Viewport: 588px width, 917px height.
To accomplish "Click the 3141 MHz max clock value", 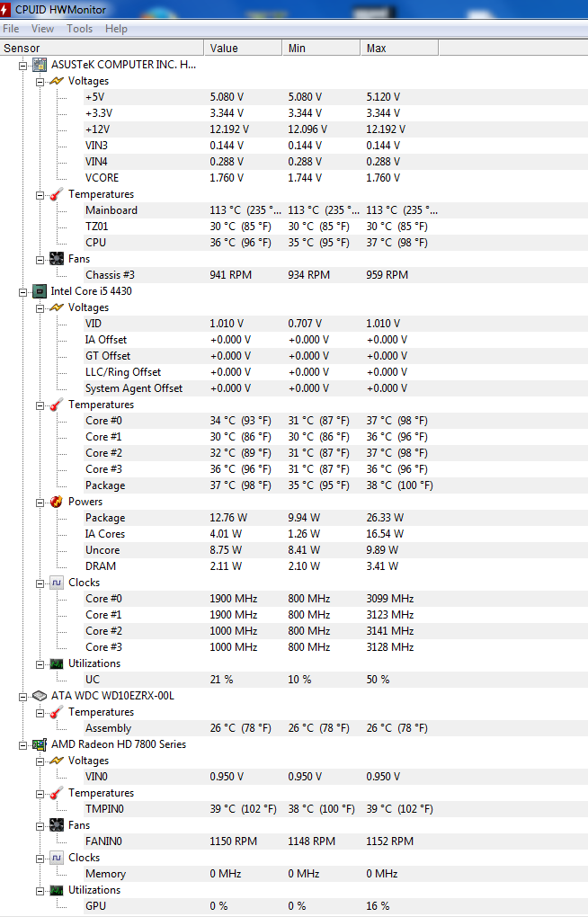I will (x=390, y=631).
